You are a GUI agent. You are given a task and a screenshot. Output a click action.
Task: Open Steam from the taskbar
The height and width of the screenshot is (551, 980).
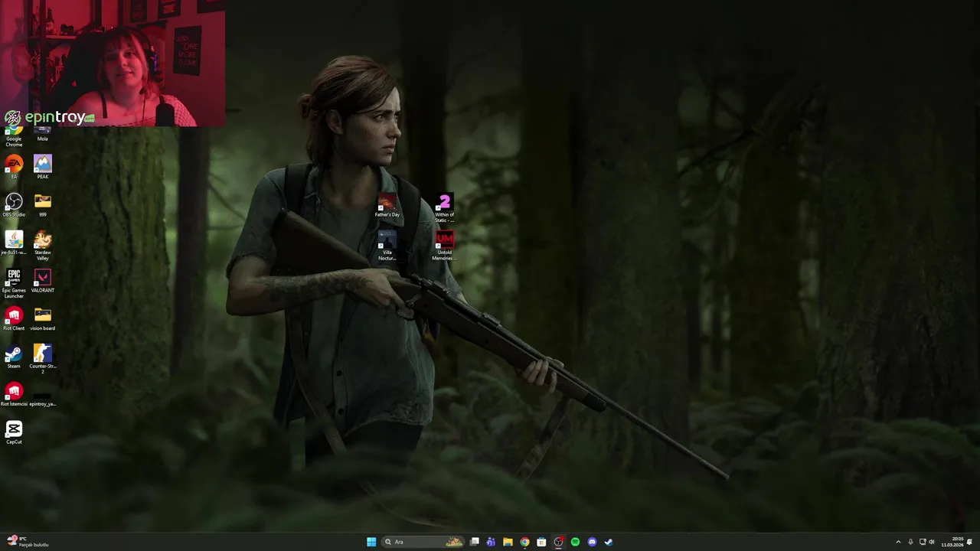point(609,542)
